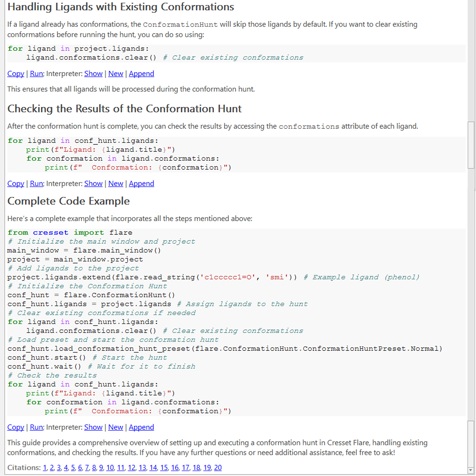Show interpreter for the complete code example
This screenshot has height=476, width=476.
(93, 427)
